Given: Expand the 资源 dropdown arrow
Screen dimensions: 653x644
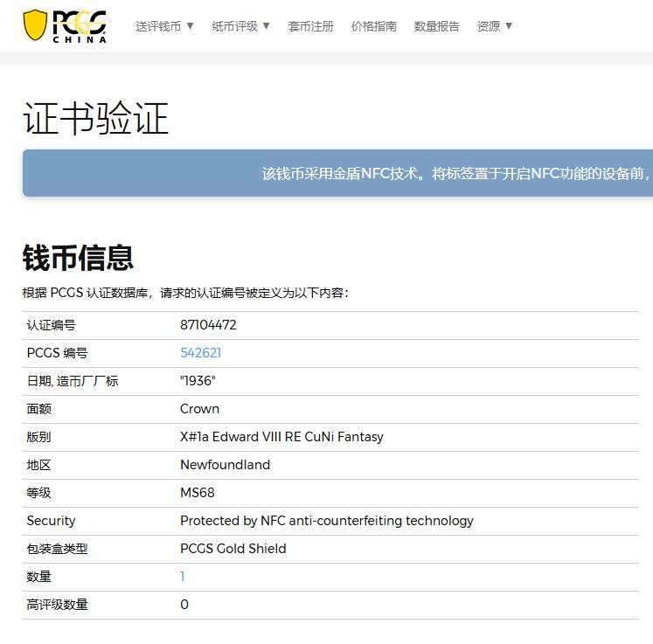Looking at the screenshot, I should pyautogui.click(x=509, y=26).
